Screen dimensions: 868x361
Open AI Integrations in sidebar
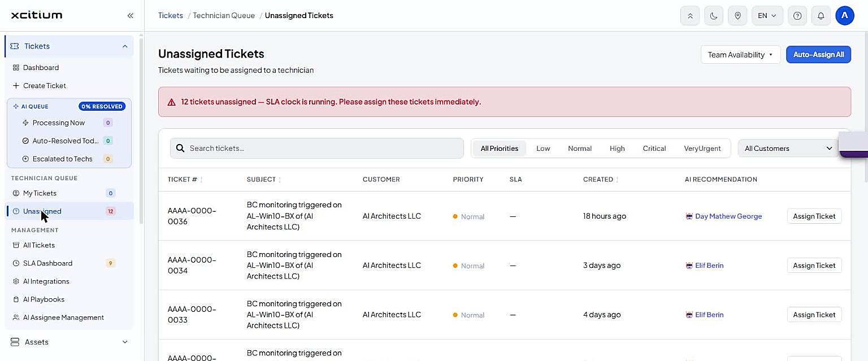pos(46,281)
